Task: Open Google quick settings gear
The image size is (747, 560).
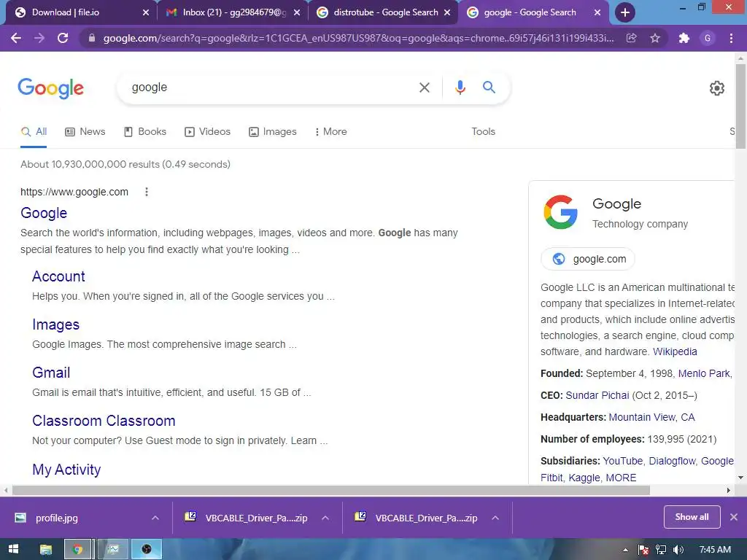Action: pos(717,88)
